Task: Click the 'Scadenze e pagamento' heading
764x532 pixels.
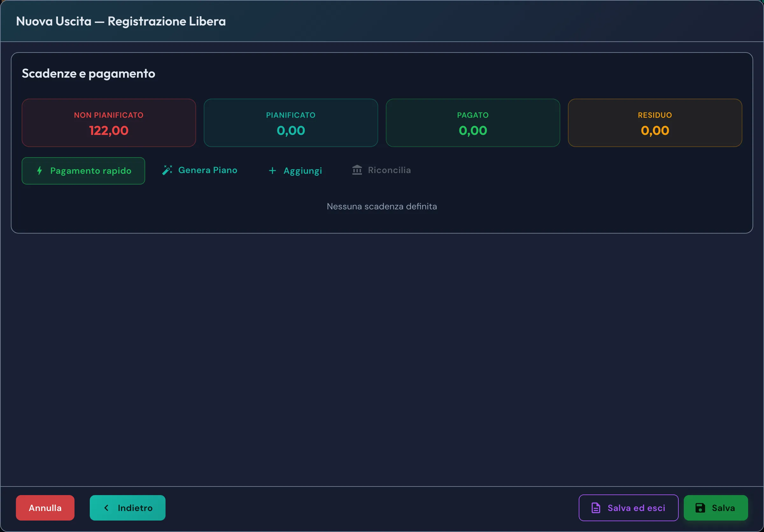Action: coord(88,73)
